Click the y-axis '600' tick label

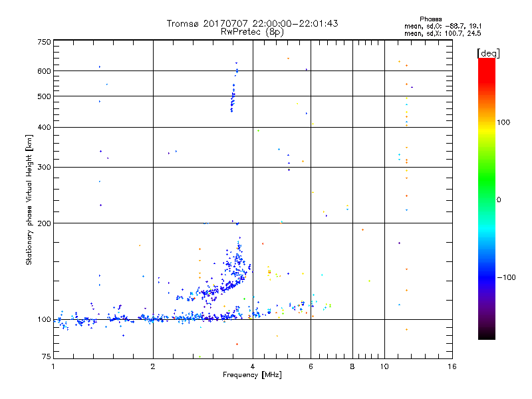pyautogui.click(x=44, y=71)
